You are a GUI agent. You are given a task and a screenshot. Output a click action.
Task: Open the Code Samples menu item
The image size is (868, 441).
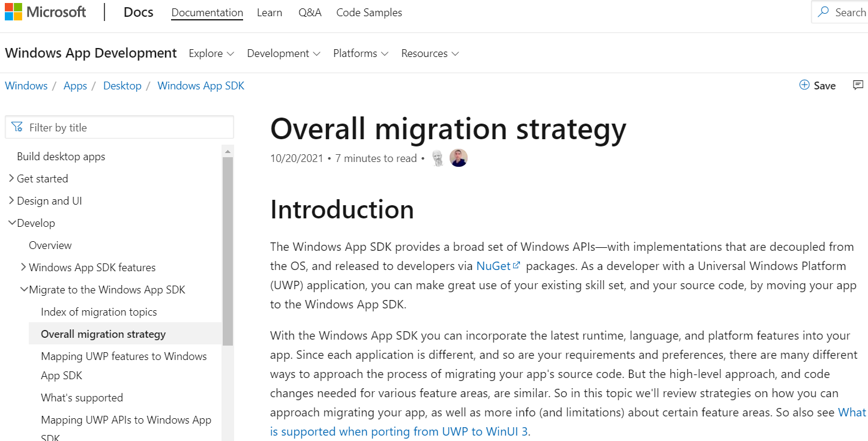(369, 13)
